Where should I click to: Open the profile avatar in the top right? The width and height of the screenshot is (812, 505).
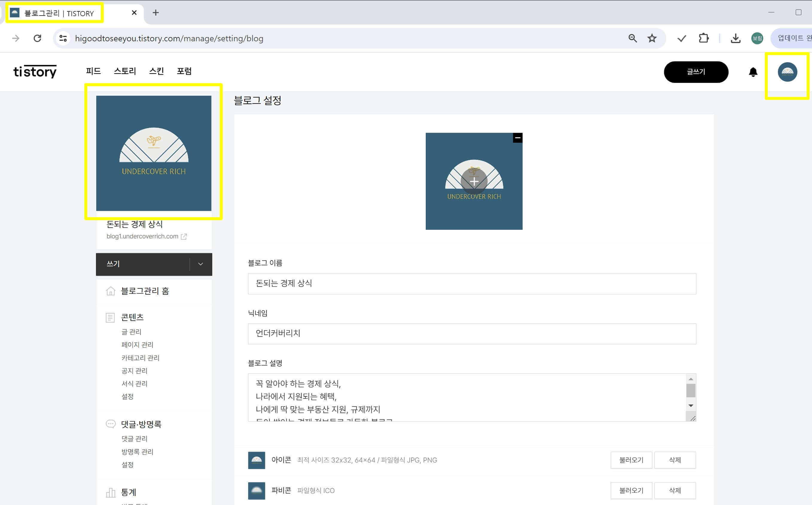pyautogui.click(x=788, y=72)
